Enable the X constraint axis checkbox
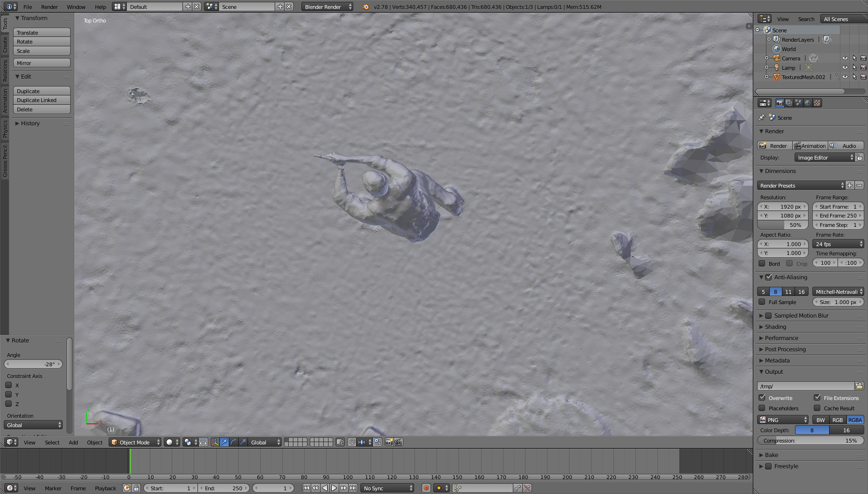This screenshot has height=494, width=868. tap(8, 385)
